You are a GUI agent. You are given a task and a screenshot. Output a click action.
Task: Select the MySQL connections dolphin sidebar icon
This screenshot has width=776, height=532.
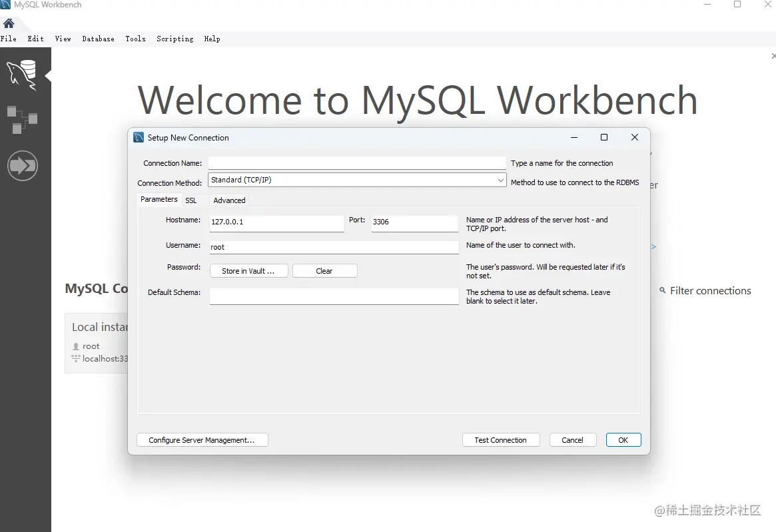(22, 75)
